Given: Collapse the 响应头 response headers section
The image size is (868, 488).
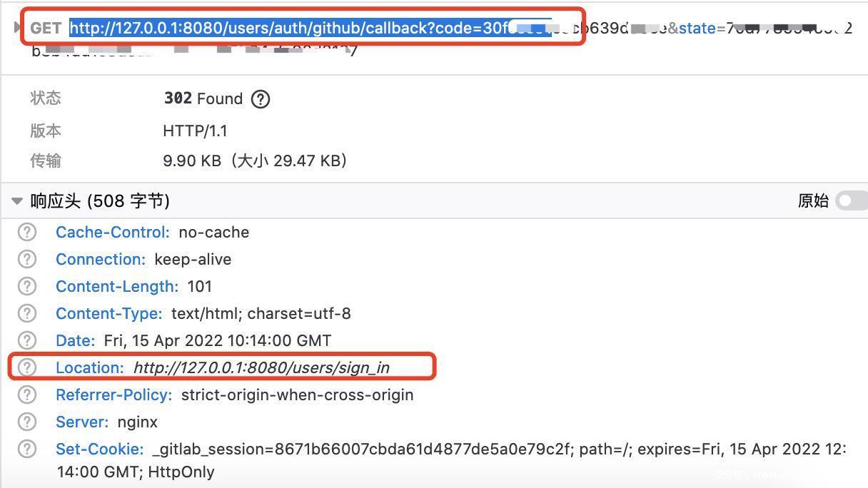Looking at the screenshot, I should [x=17, y=201].
